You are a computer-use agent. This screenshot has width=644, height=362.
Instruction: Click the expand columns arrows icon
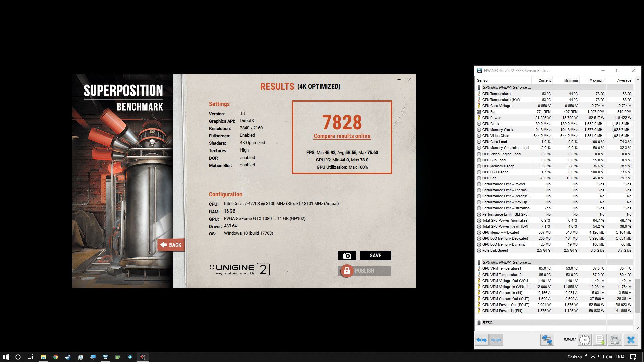pyautogui.click(x=482, y=340)
